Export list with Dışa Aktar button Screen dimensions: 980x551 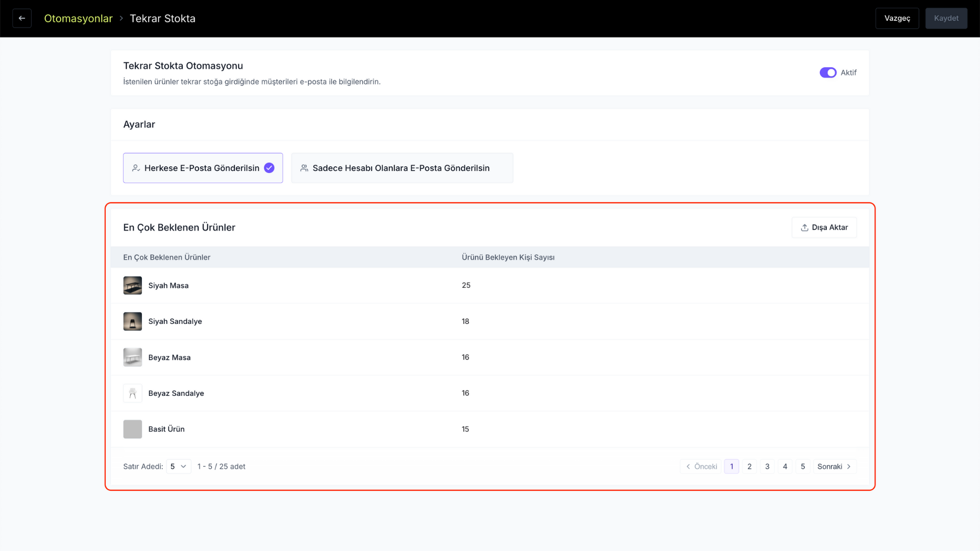click(824, 228)
